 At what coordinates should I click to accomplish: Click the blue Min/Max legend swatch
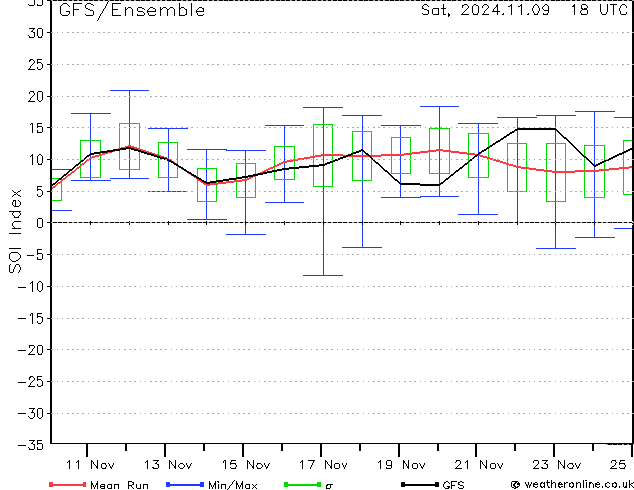[x=185, y=484]
